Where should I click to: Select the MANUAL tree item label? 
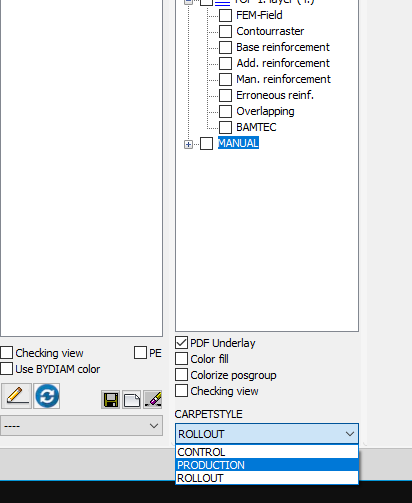tap(238, 143)
